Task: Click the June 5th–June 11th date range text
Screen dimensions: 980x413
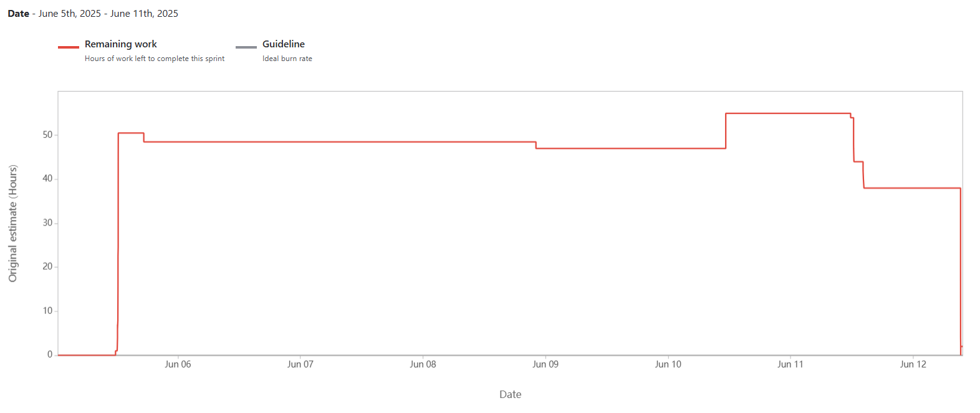Action: 108,14
